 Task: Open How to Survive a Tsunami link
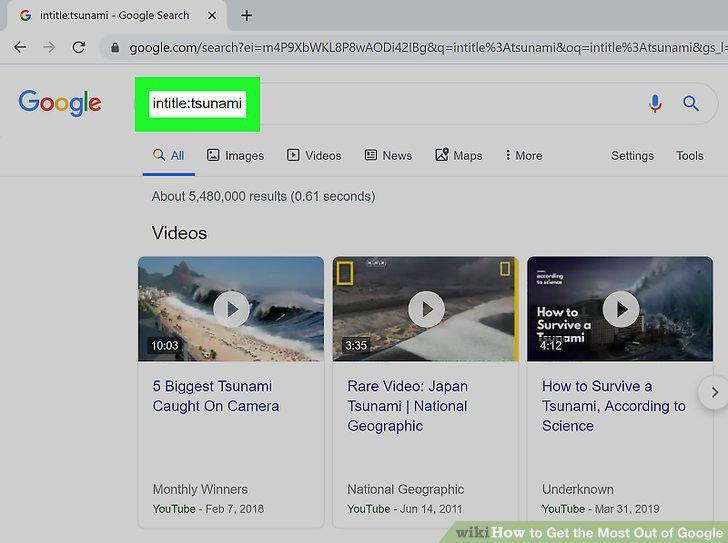tap(614, 406)
